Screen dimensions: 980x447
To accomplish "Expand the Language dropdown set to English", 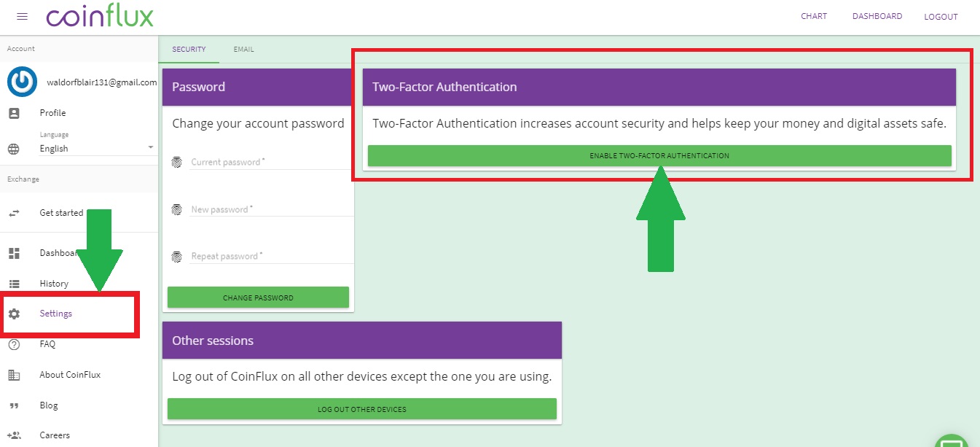I will tap(97, 148).
